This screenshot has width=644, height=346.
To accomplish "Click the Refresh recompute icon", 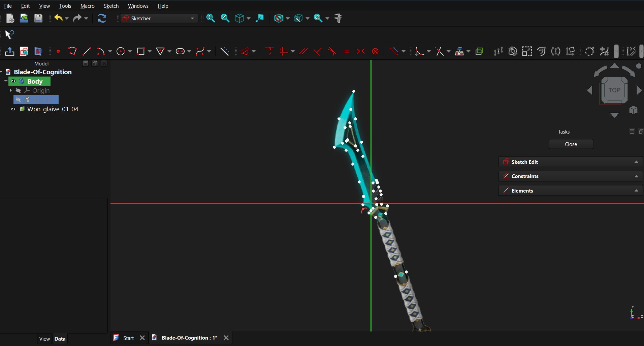I will 102,18.
